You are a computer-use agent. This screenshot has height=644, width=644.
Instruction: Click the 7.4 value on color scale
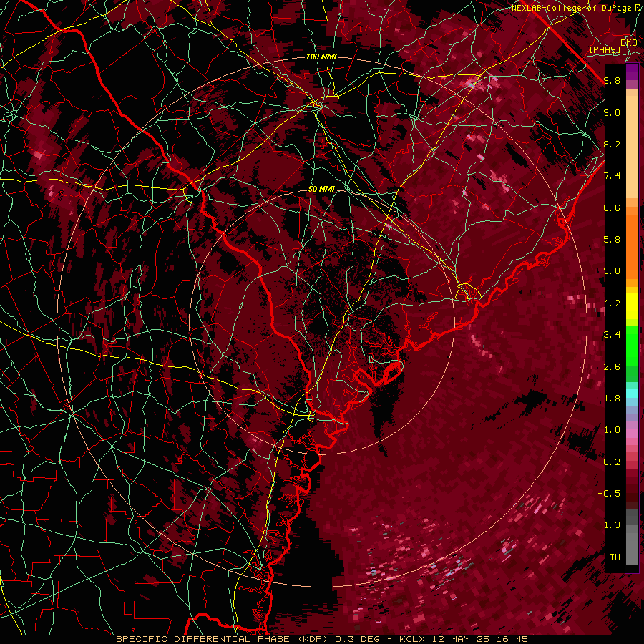point(612,176)
